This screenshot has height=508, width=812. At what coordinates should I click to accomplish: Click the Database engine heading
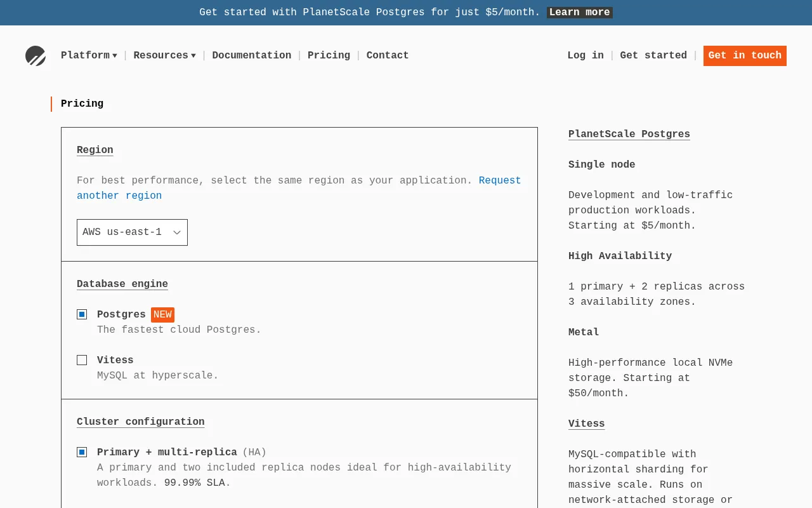(122, 284)
